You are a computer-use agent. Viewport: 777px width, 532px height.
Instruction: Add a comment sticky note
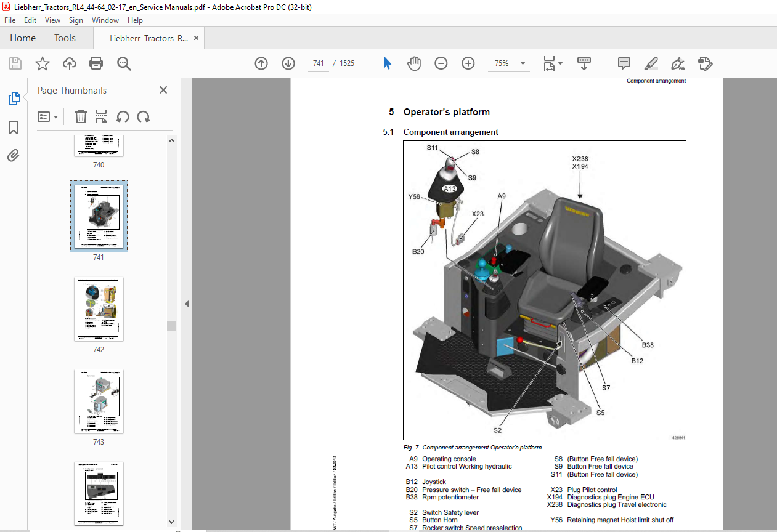tap(624, 63)
